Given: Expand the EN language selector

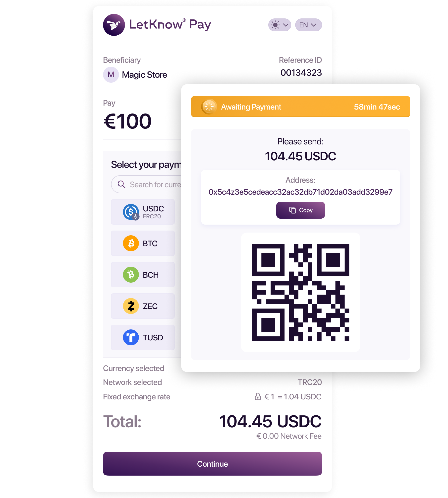Looking at the screenshot, I should coord(308,25).
